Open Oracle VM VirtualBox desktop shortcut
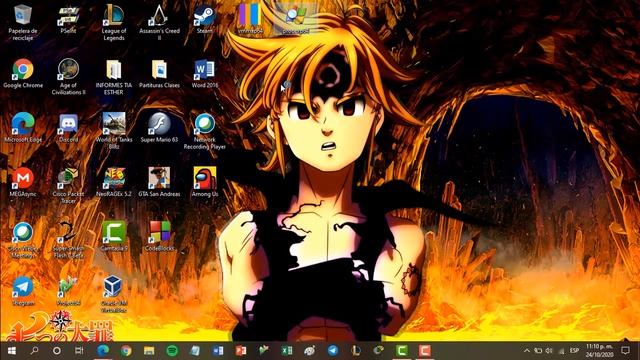This screenshot has height=360, width=640. (x=114, y=294)
